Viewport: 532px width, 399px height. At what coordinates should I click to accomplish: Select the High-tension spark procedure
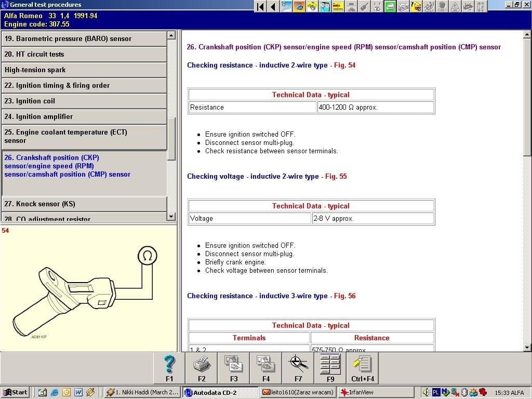click(84, 70)
